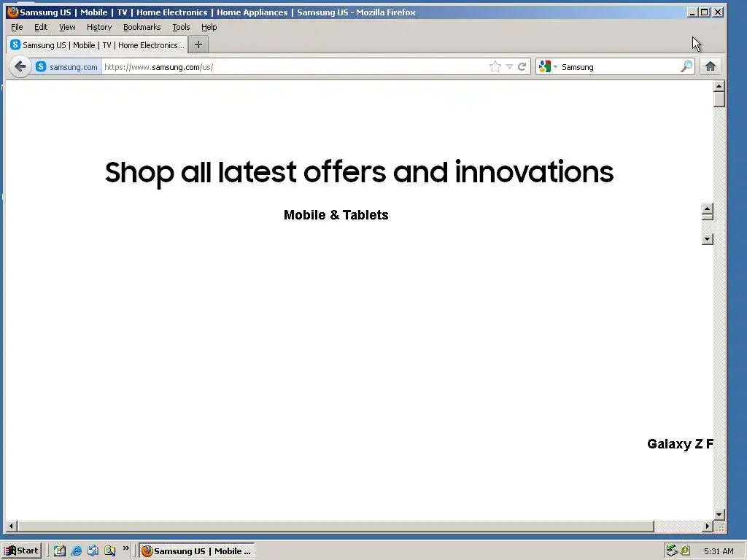Reload the page with the refresh icon

(x=522, y=66)
